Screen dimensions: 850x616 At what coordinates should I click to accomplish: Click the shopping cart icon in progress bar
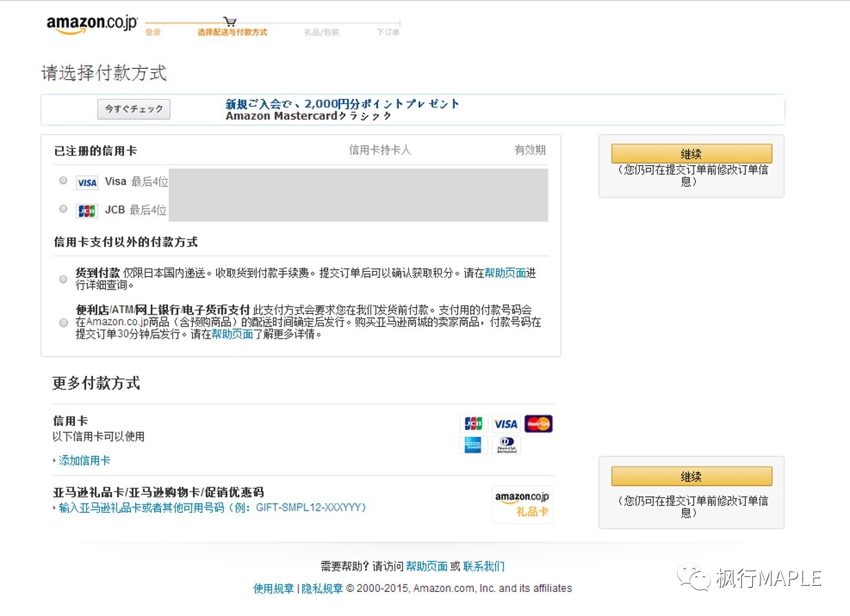pyautogui.click(x=229, y=20)
